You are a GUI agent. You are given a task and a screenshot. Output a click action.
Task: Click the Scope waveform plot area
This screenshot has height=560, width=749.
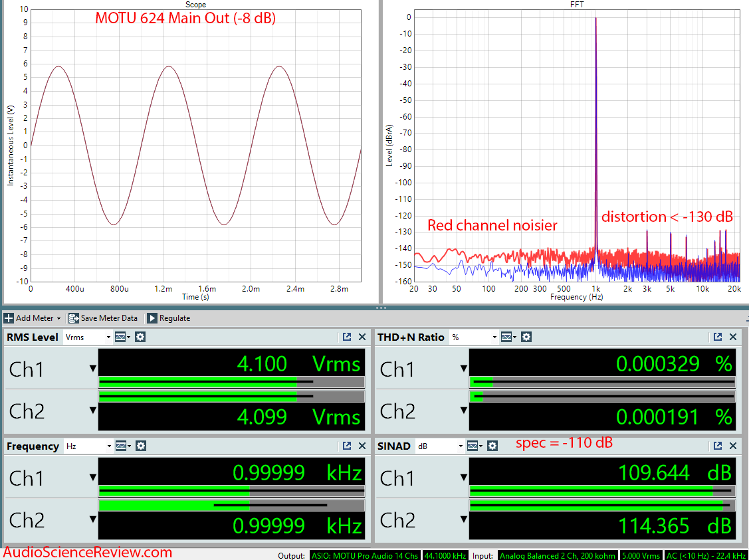tap(195, 145)
